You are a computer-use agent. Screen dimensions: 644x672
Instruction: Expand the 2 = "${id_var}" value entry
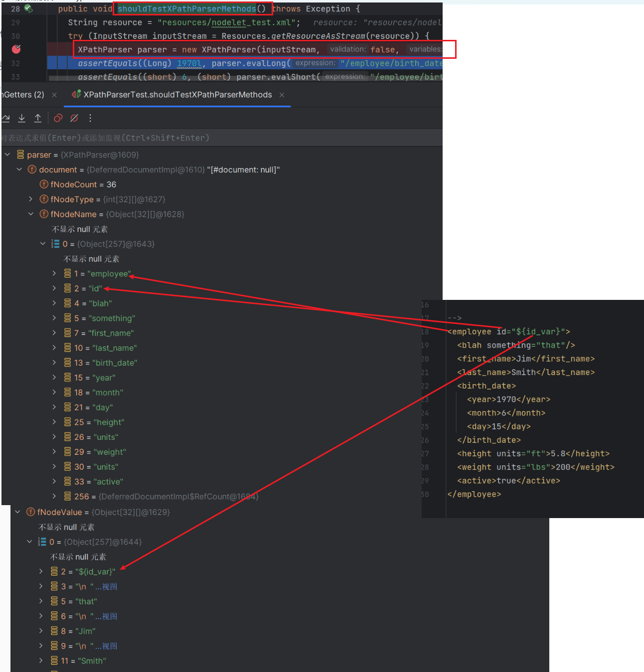(x=41, y=571)
